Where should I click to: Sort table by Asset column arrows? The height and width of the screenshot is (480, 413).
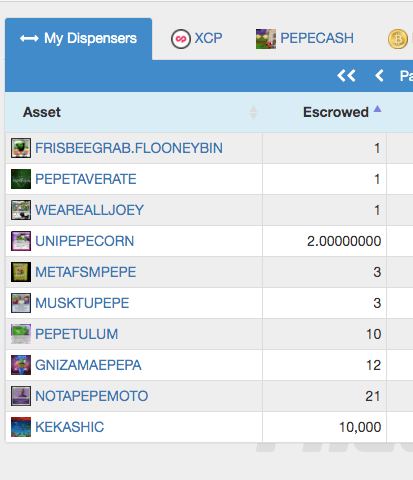(253, 112)
